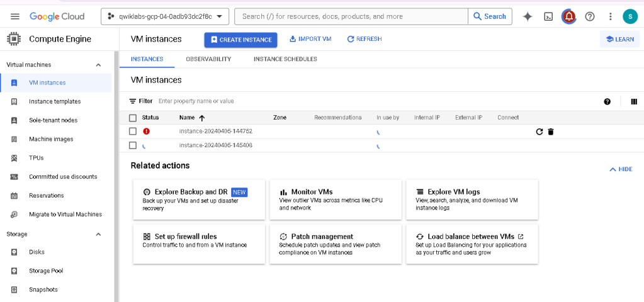Collapse the Storage section

98,234
